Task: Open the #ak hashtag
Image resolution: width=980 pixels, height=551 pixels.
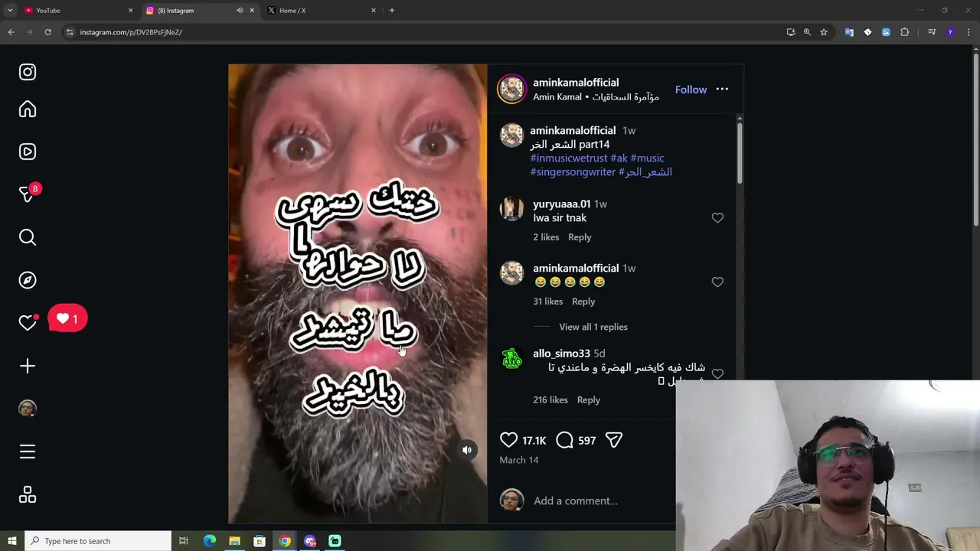Action: tap(619, 158)
